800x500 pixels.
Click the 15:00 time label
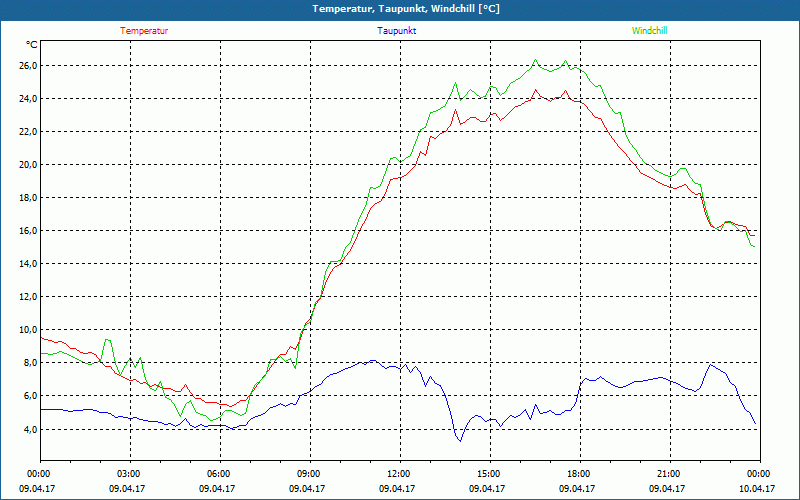[x=490, y=474]
